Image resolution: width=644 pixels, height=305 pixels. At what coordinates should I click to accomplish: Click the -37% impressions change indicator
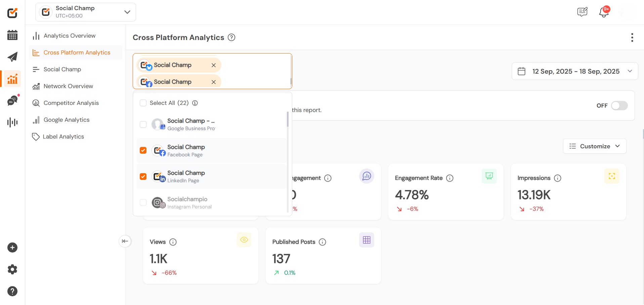tap(532, 209)
